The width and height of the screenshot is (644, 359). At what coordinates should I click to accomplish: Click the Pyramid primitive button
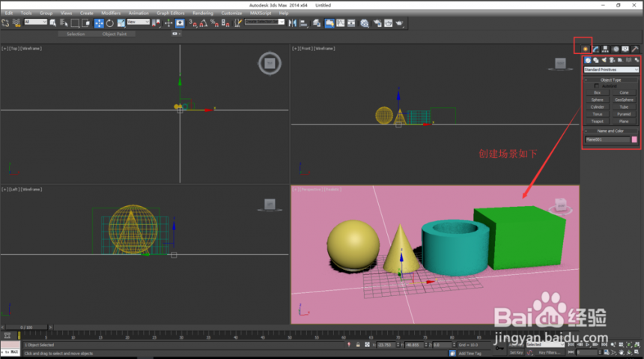[x=625, y=114]
